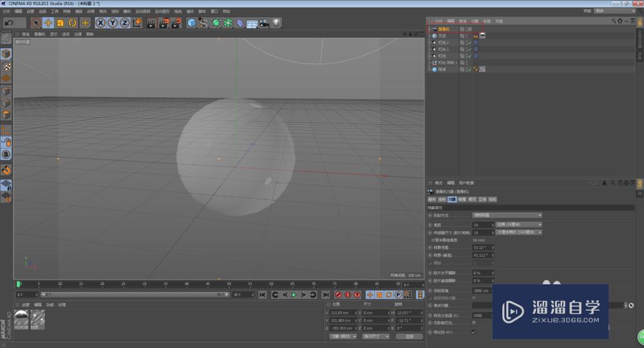644x348 pixels.
Task: Click frame 50 on the timeline ruler
Action: (229, 284)
